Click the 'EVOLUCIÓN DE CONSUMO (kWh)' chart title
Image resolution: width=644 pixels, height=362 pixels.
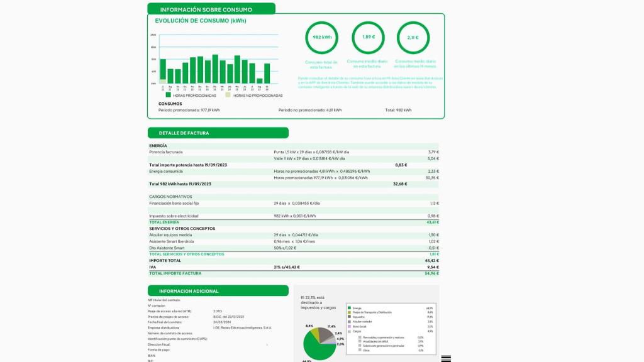[201, 21]
